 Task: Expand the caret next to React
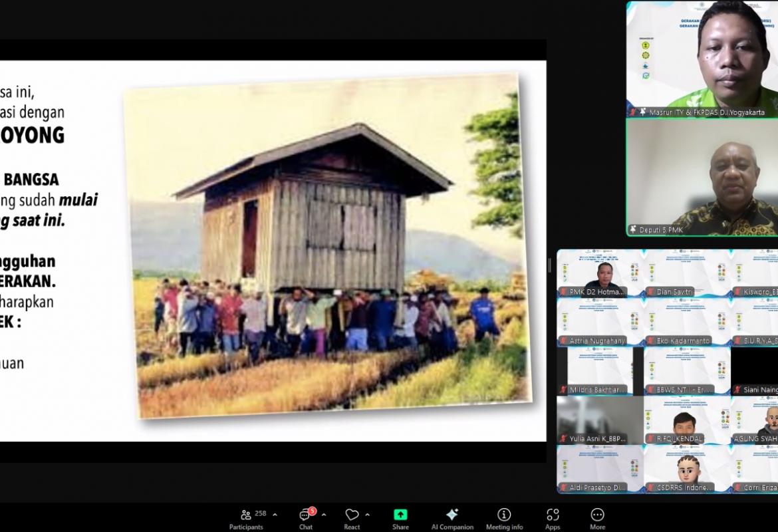click(367, 514)
